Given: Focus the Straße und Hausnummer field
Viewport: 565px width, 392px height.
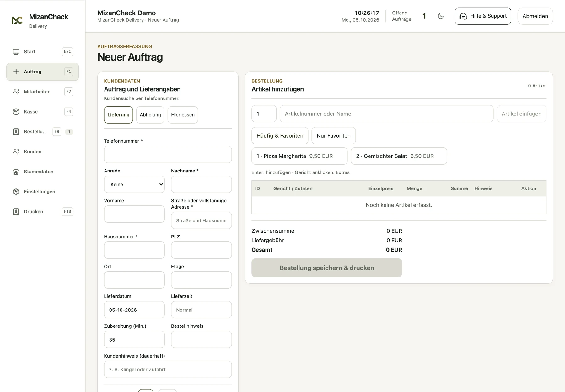Looking at the screenshot, I should pos(201,220).
